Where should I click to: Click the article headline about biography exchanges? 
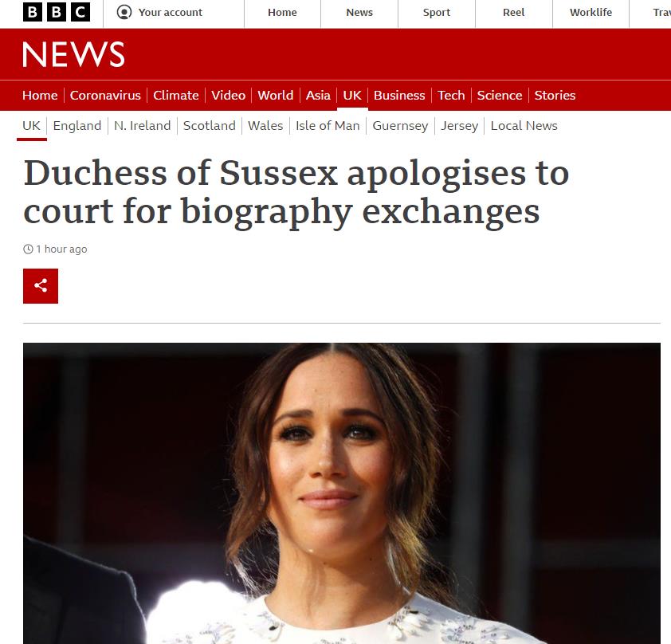click(x=296, y=192)
